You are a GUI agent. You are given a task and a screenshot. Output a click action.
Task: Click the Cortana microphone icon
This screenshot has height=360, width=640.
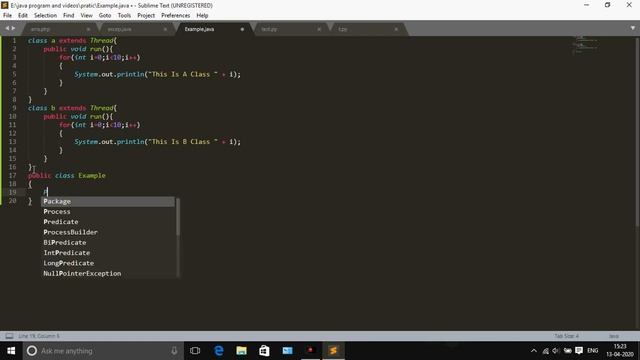pyautogui.click(x=174, y=351)
